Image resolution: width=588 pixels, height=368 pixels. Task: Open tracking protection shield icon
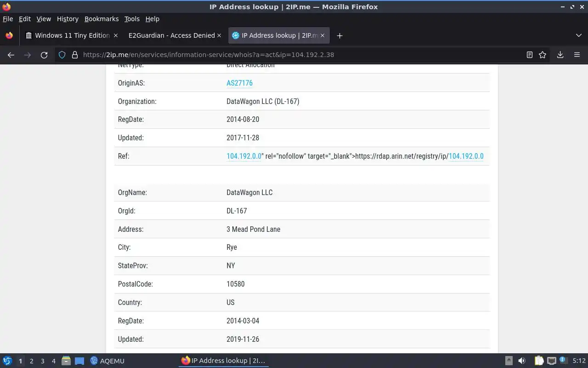(x=62, y=55)
